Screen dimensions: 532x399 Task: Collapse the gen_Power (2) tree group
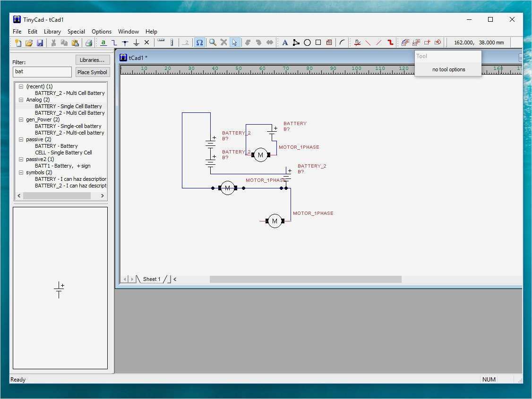(21, 119)
